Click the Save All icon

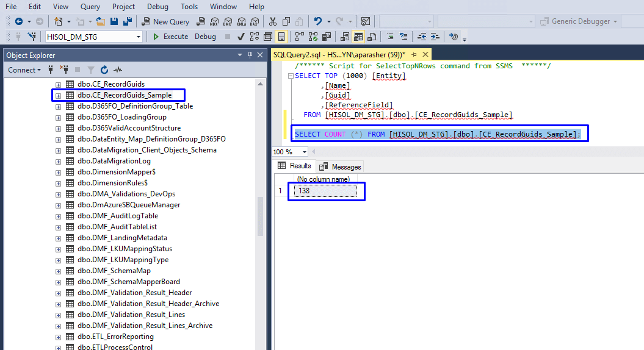pyautogui.click(x=128, y=21)
